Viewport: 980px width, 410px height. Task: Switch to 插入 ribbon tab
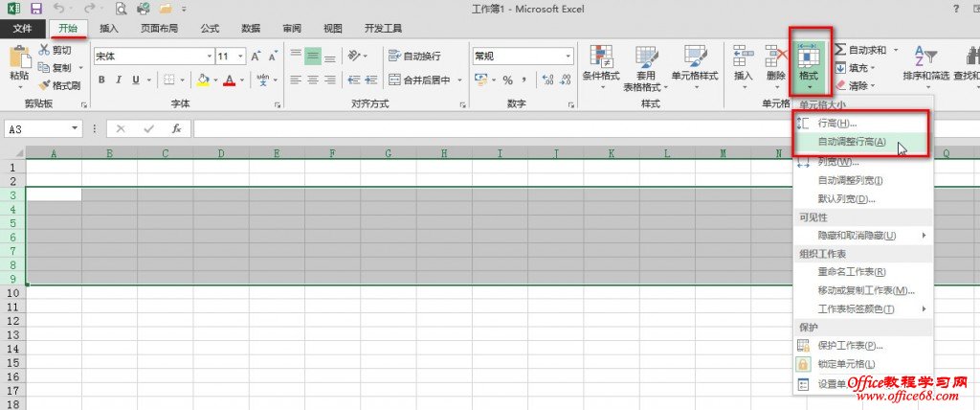pos(109,28)
